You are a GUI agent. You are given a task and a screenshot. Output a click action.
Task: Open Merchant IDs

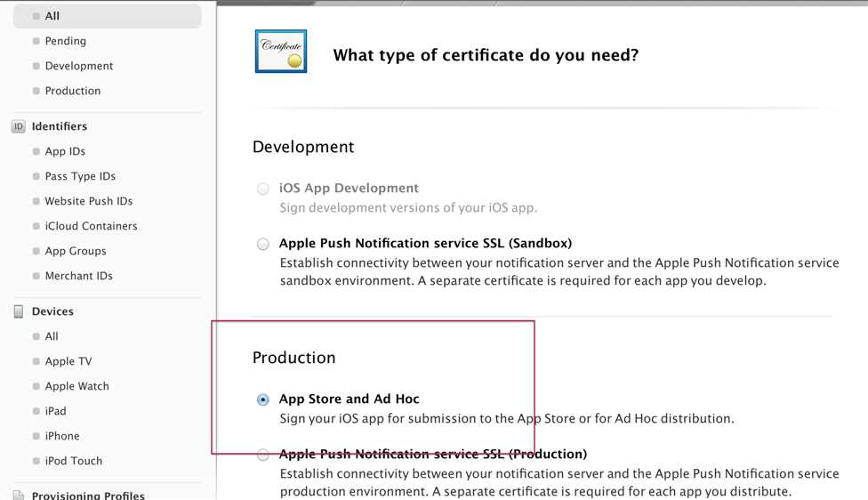[x=78, y=276]
